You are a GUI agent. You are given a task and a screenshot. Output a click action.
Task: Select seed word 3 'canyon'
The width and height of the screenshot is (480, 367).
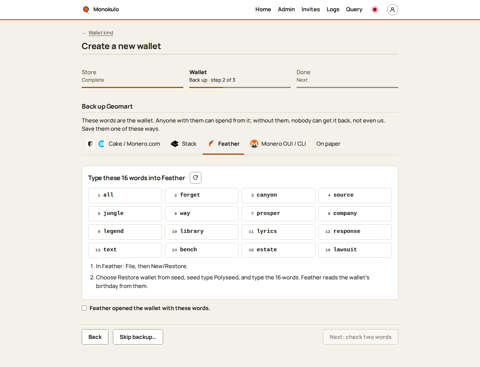click(278, 195)
